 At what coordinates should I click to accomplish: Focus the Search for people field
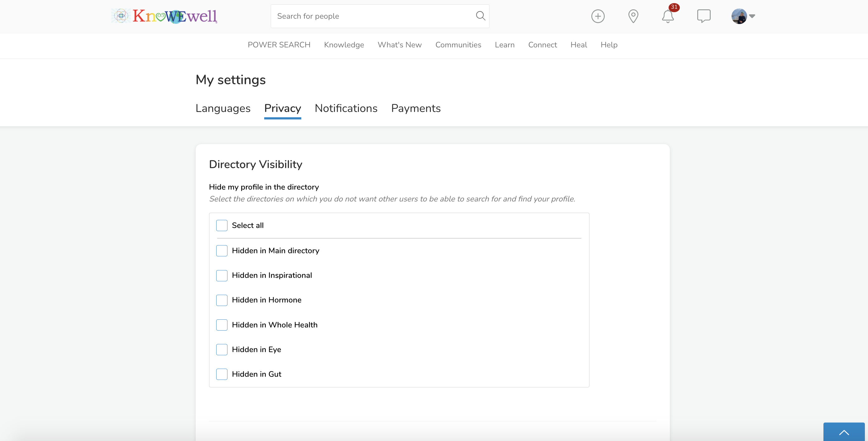click(x=380, y=16)
